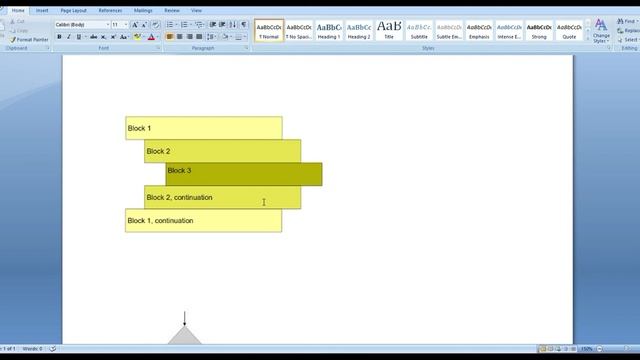Viewport: 640px width, 360px height.
Task: Click the zoom out minus button
Action: [x=600, y=349]
